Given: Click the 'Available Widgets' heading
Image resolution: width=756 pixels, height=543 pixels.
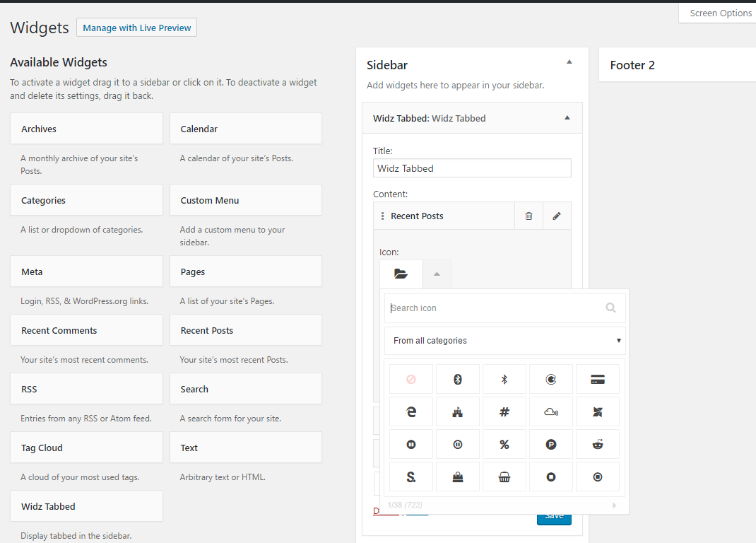Looking at the screenshot, I should pos(59,62).
